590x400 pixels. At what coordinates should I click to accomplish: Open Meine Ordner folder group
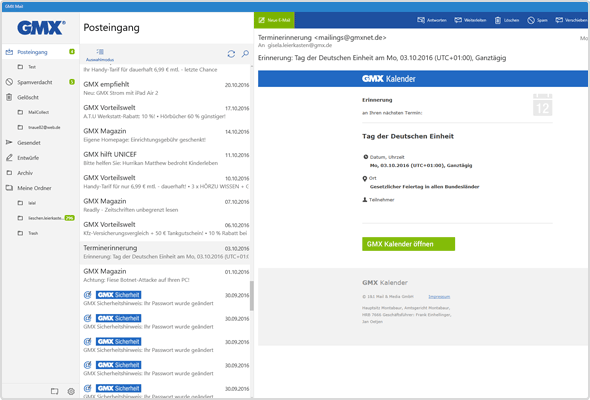(x=40, y=188)
